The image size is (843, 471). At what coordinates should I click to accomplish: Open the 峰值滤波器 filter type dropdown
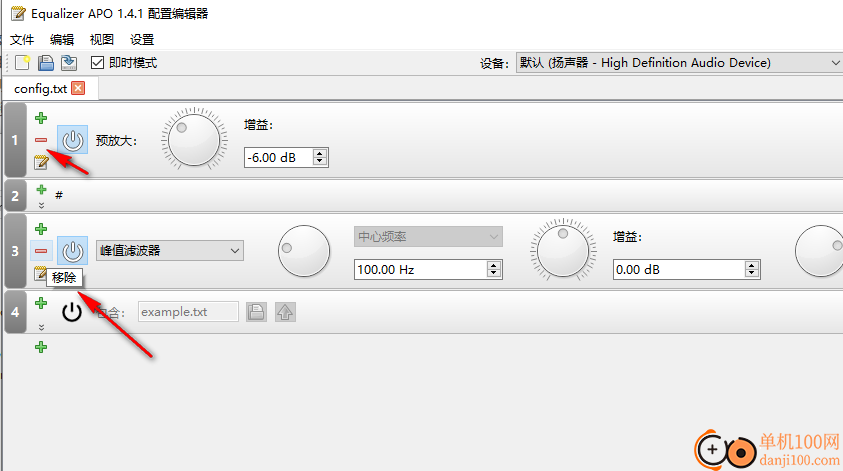(170, 251)
